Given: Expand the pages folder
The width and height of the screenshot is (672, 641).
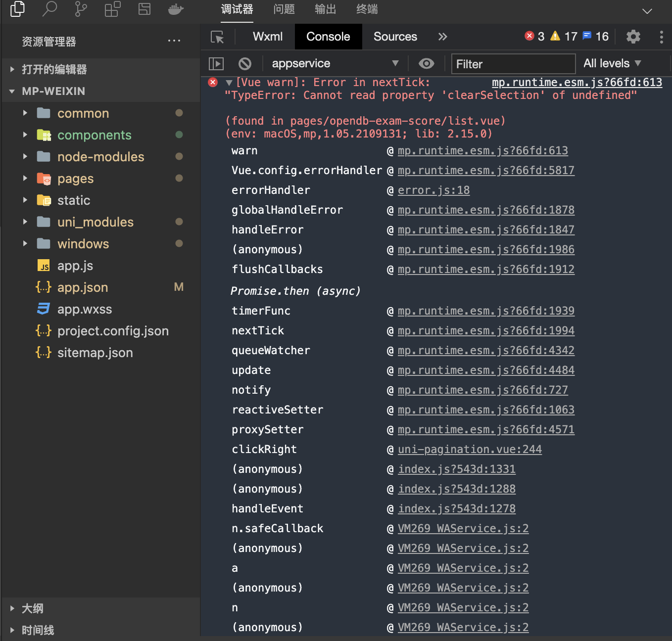Looking at the screenshot, I should tap(75, 179).
